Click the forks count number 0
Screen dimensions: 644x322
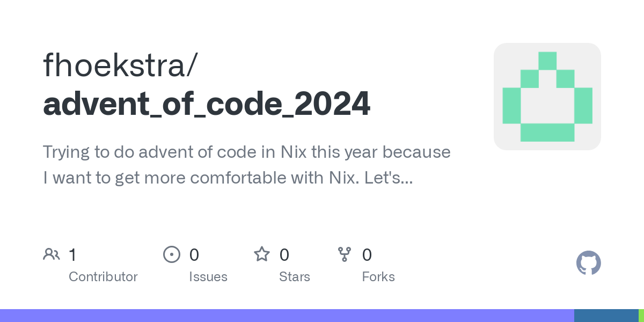click(367, 255)
